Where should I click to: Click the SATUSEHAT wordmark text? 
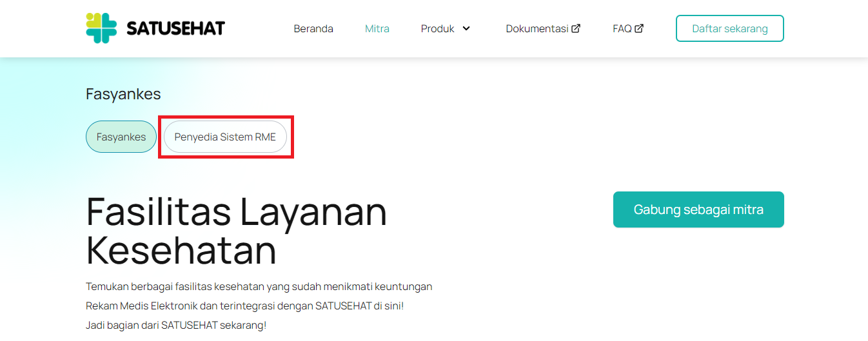[175, 28]
